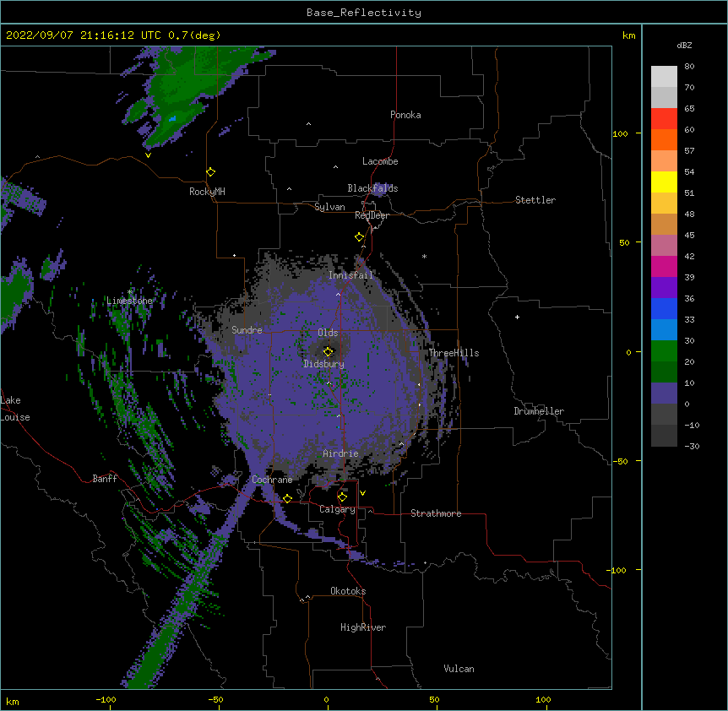The image size is (728, 711).
Task: Select the Okotoks label
Action: tap(348, 591)
